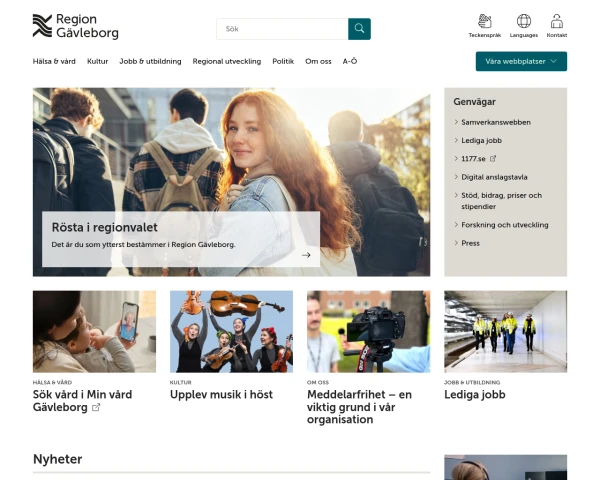Open the 1177.se shortcut link

point(473,158)
